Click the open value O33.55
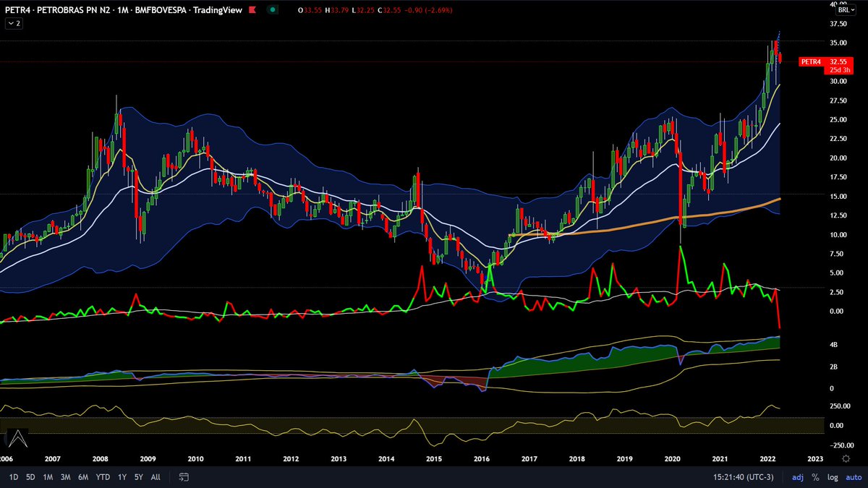 point(309,10)
